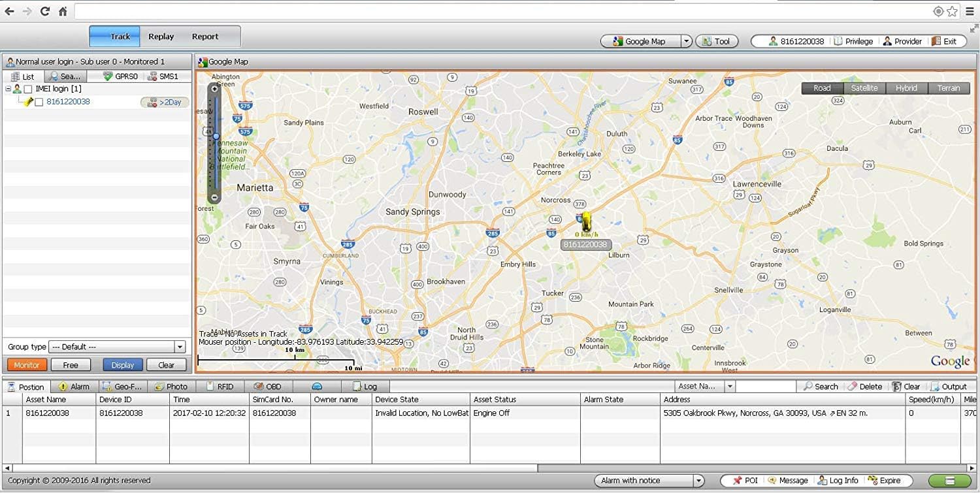Screen dimensions: 980x493
Task: Switch map view to Satellite
Action: click(x=864, y=88)
